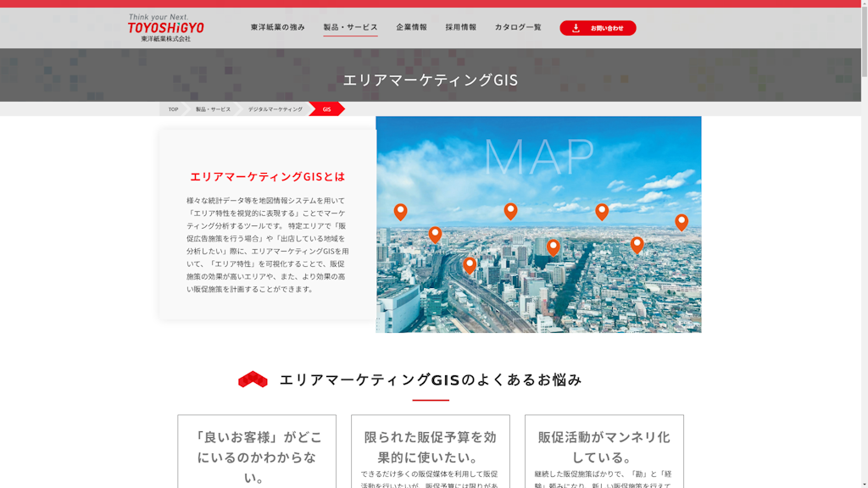
Task: Click the TOP breadcrumb link
Action: click(173, 109)
